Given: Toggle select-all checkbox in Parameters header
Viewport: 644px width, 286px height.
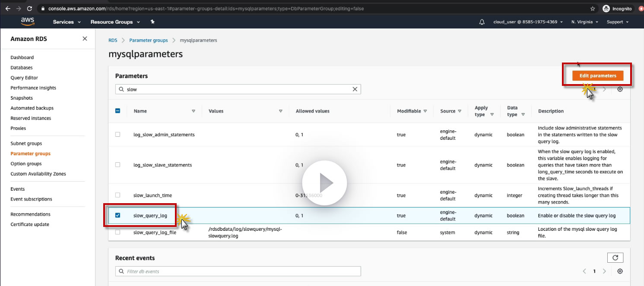Looking at the screenshot, I should pyautogui.click(x=117, y=111).
